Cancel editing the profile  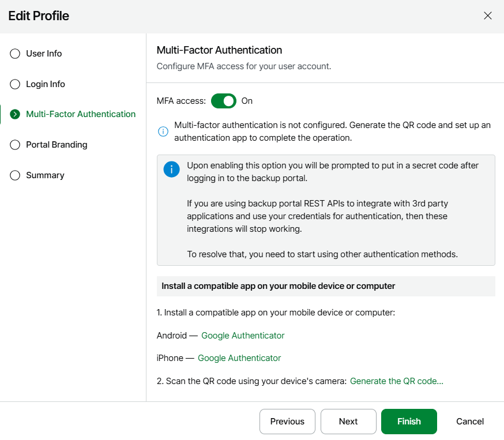(x=470, y=422)
